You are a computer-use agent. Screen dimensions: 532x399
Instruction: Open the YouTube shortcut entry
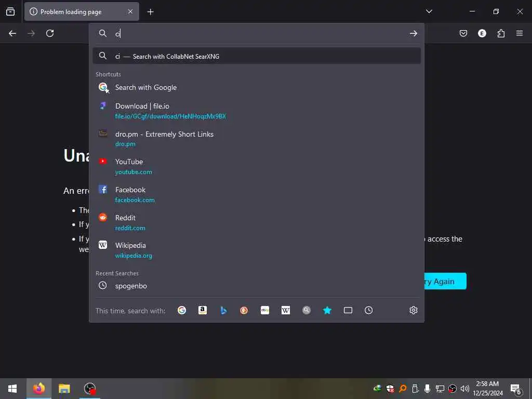(x=257, y=167)
